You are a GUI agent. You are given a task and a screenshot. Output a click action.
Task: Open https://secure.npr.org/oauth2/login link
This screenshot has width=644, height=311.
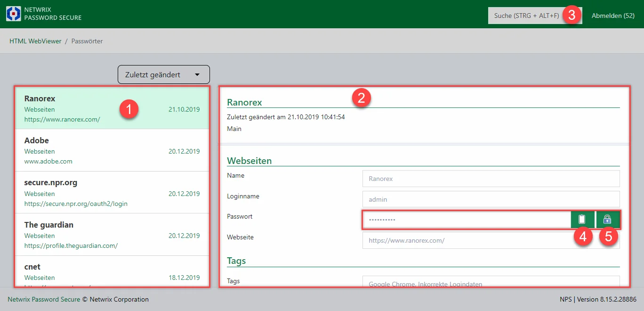tap(76, 204)
